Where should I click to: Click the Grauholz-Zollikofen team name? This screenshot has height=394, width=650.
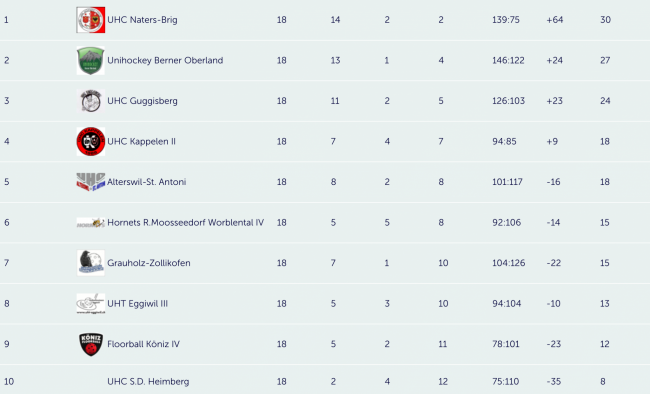149,263
